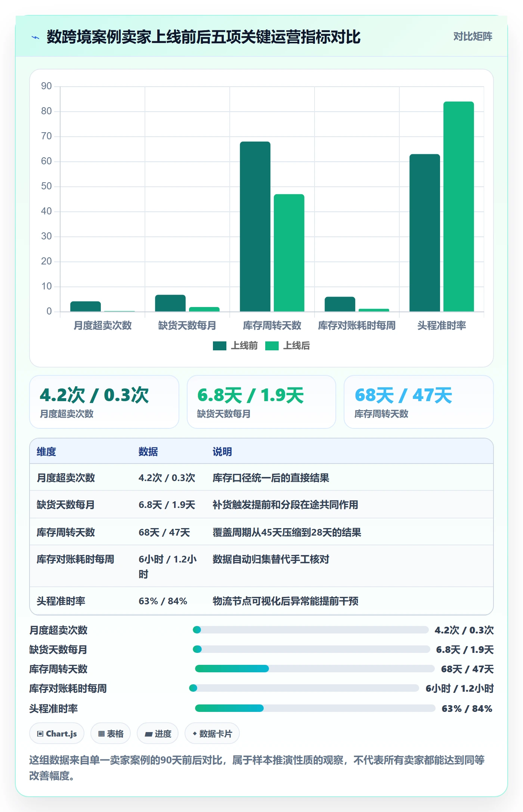Viewport: 523px width, 812px height.
Task: Click the 上线前 bar for 库存周转天数
Action: (255, 226)
